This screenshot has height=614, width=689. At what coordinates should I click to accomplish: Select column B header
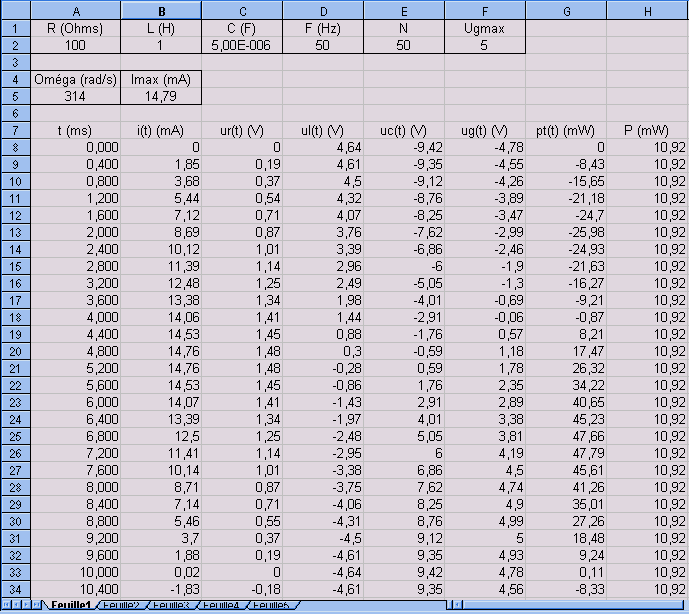(x=161, y=10)
